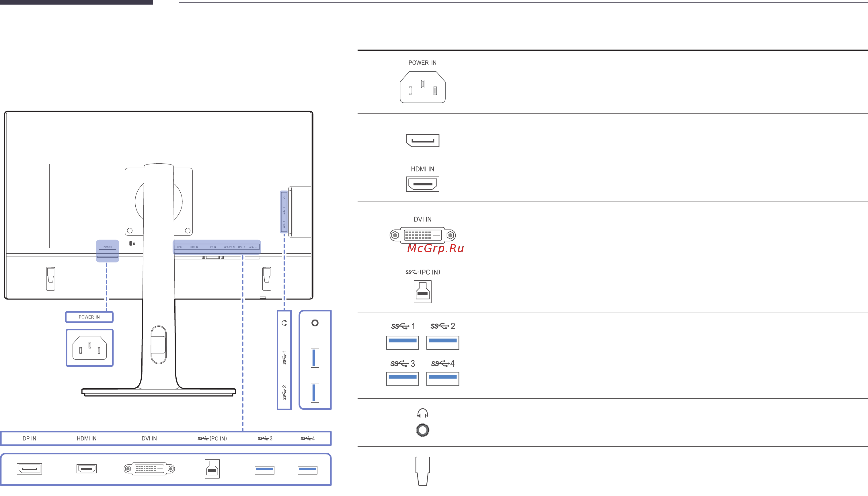Click the USB 3 label in the bottom strip
The image size is (868, 496).
point(265,438)
